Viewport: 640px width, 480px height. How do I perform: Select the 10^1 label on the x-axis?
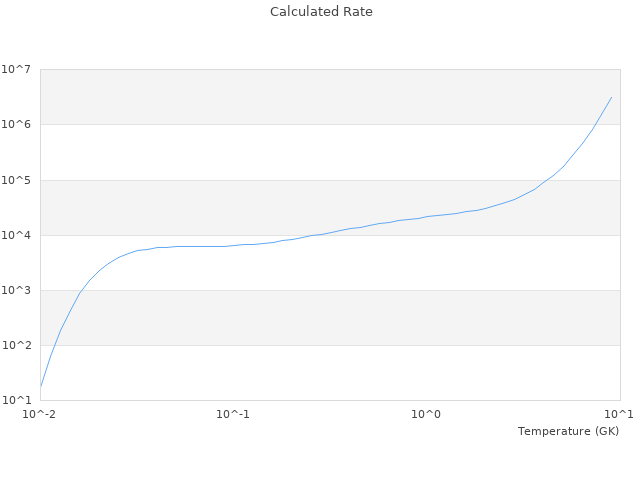coord(618,414)
